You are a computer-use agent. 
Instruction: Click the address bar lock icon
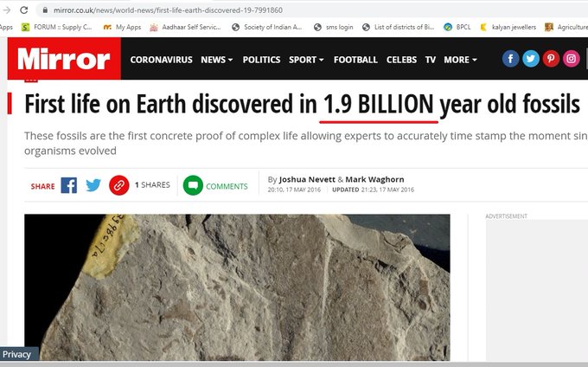coord(45,10)
